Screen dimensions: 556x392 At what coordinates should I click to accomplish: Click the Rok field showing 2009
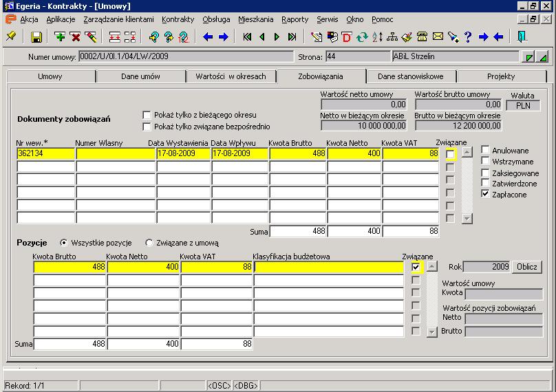[486, 267]
